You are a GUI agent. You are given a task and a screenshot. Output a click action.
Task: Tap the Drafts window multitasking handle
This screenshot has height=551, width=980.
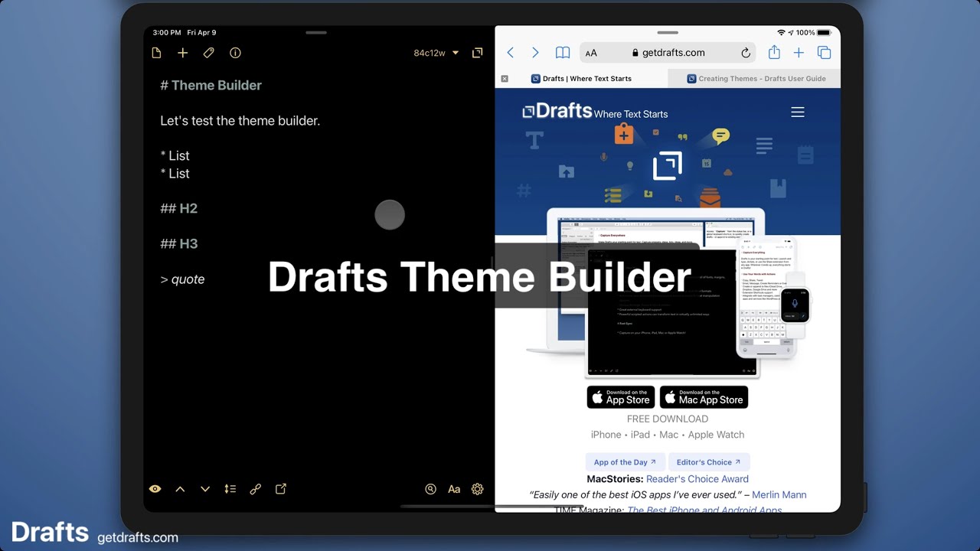pyautogui.click(x=316, y=33)
